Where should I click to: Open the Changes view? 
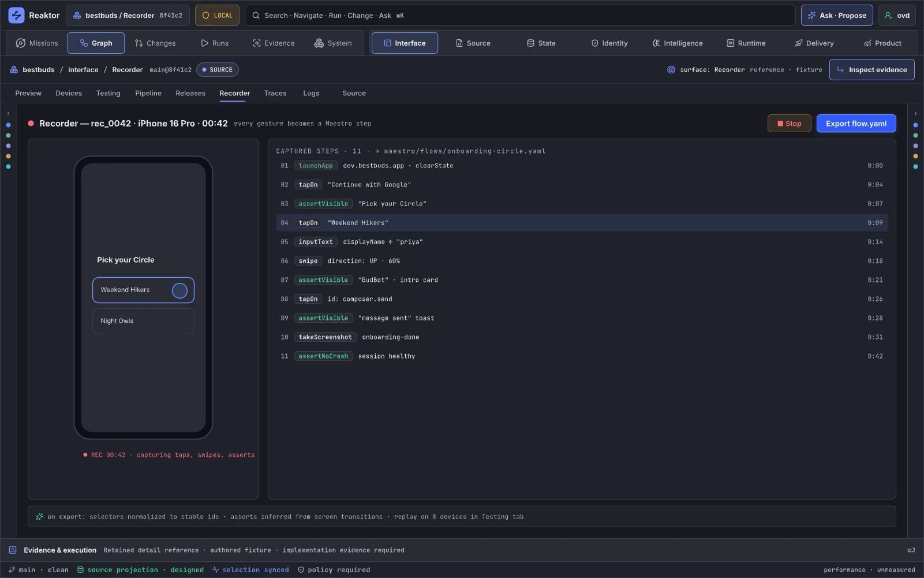155,43
